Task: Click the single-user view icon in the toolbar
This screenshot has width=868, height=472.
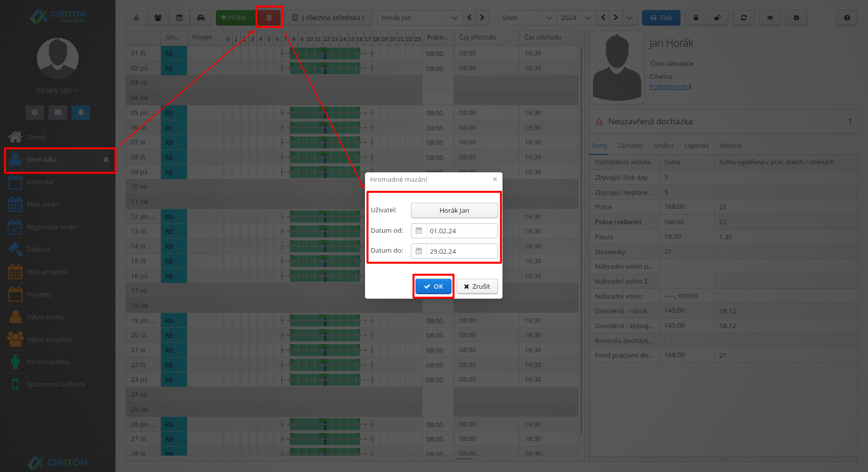Action: point(136,18)
